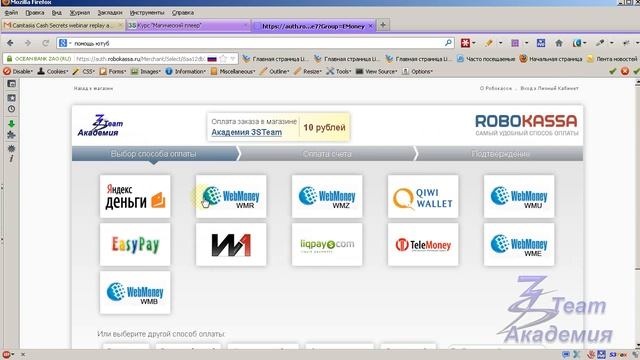Open the О Робокассе link
This screenshot has height=360, width=640.
pyautogui.click(x=496, y=88)
